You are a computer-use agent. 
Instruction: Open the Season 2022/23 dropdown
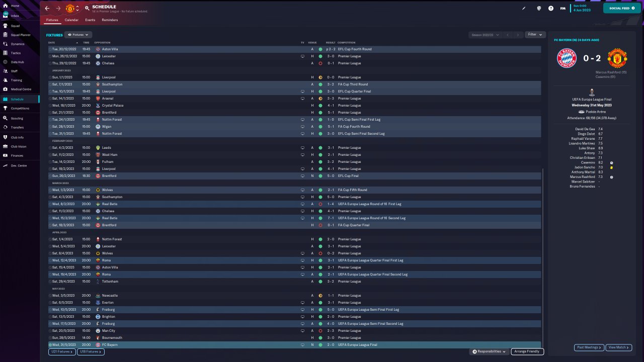pyautogui.click(x=485, y=35)
